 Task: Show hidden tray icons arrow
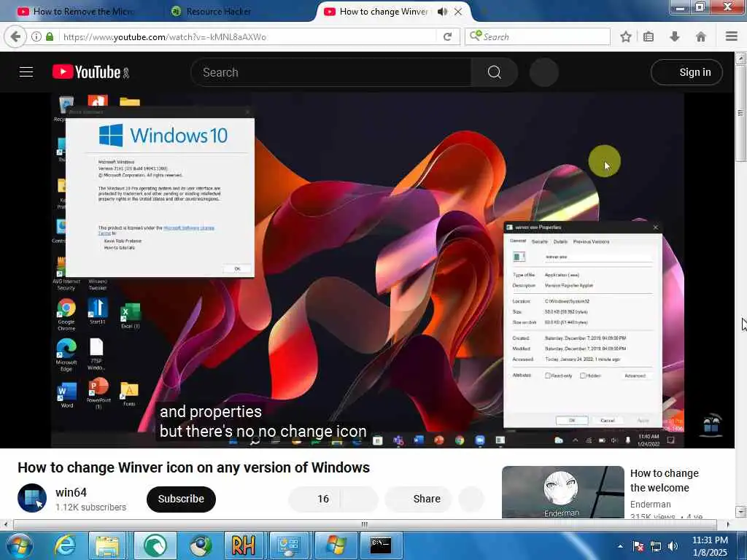click(x=620, y=546)
